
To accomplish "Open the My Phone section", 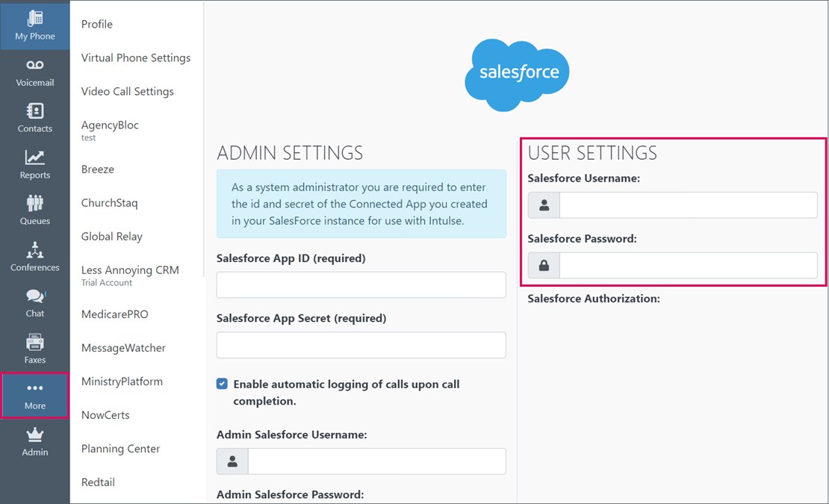I will pos(35,25).
